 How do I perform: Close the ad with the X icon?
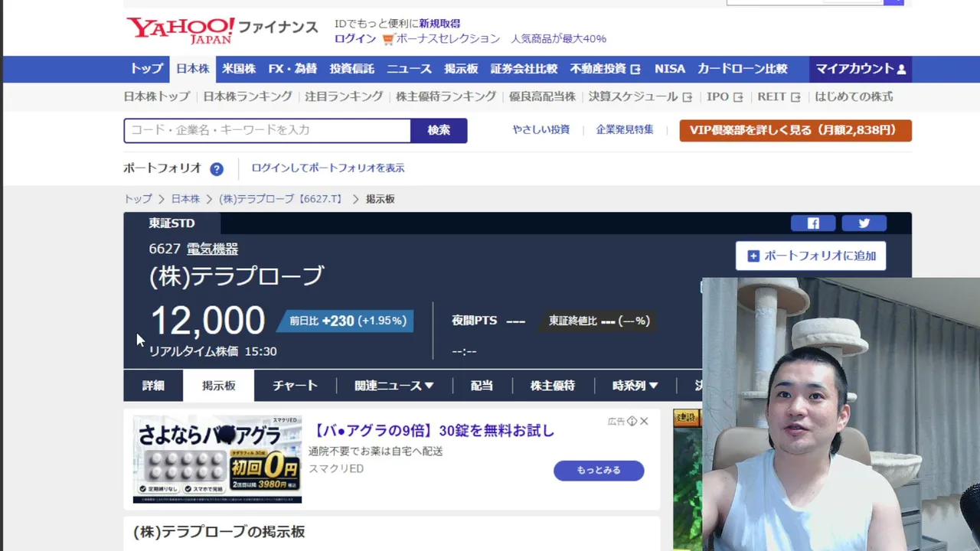click(x=644, y=421)
